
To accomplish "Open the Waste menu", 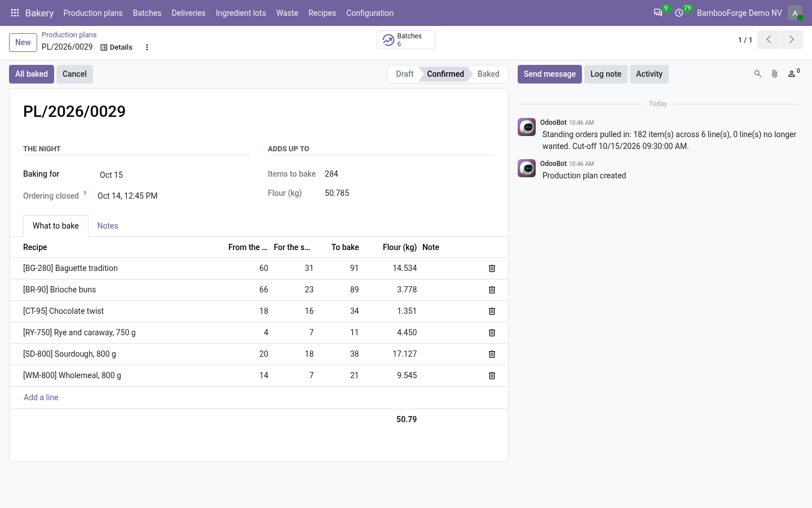I will [x=287, y=13].
